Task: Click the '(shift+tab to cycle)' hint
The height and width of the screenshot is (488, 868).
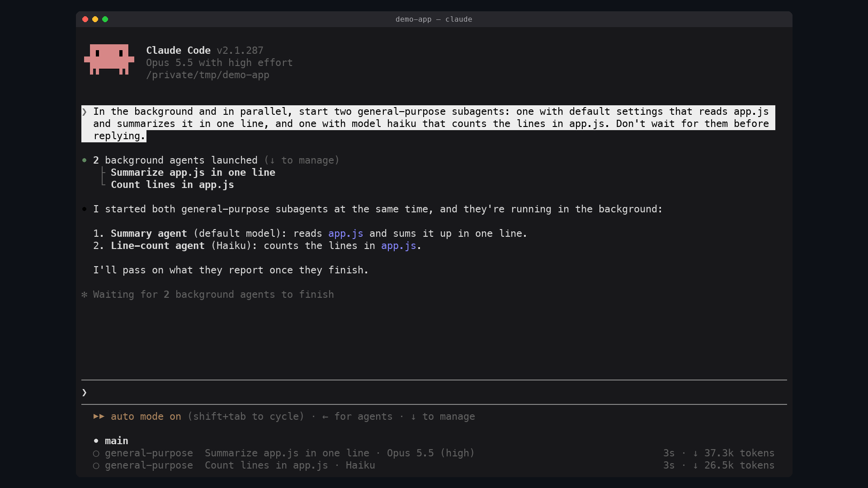Action: tap(246, 417)
